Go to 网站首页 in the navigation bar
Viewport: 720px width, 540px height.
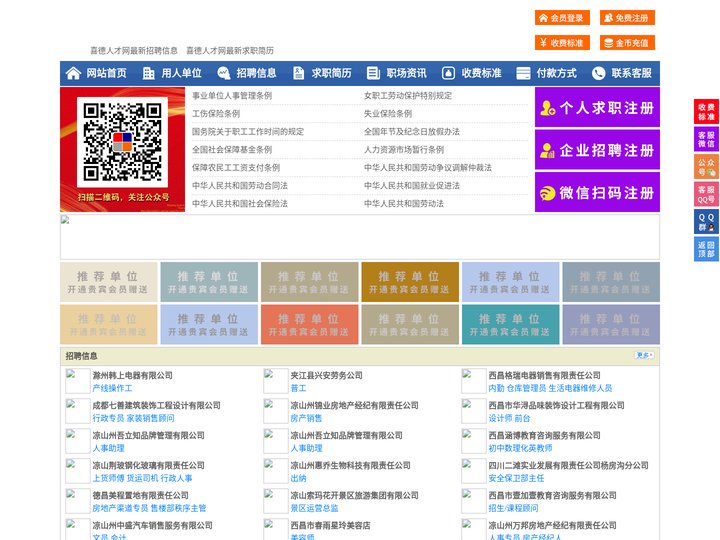107,73
